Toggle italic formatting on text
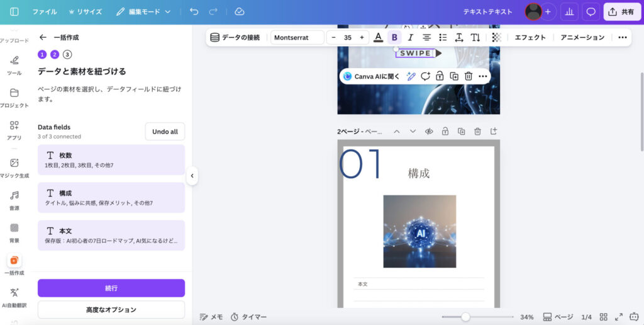This screenshot has width=644, height=325. [410, 37]
